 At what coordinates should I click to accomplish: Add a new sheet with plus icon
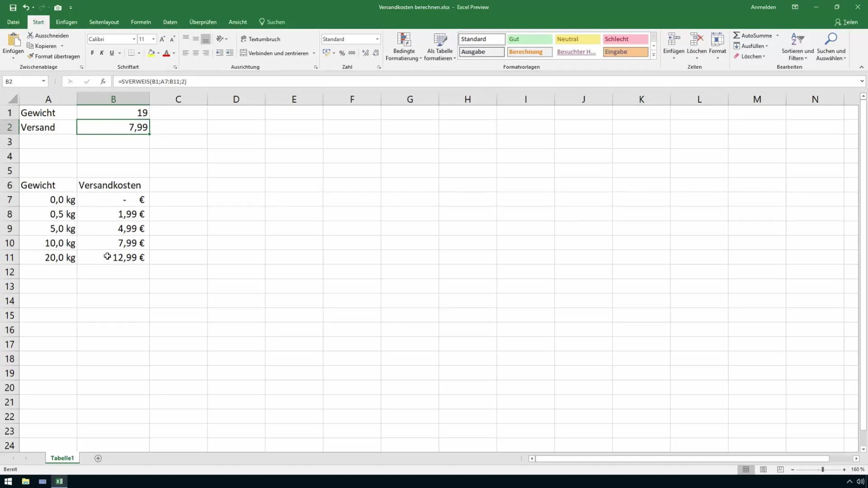click(x=98, y=458)
